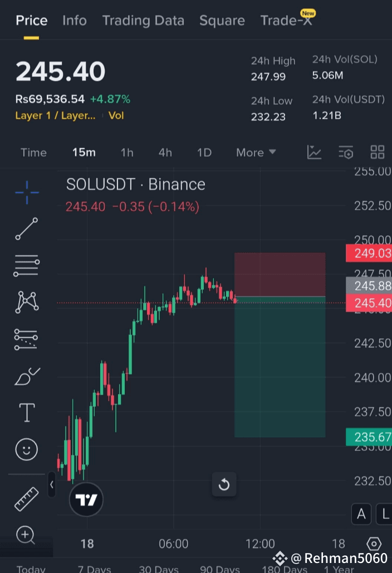
Task: Select the ruler measure tool
Action: tap(26, 499)
